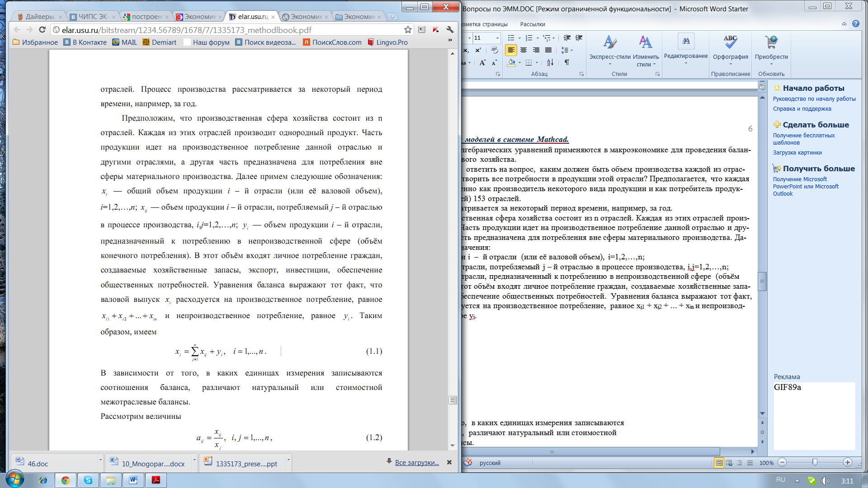The height and width of the screenshot is (488, 868).
Task: Open Word help with question mark icon
Action: click(x=856, y=23)
